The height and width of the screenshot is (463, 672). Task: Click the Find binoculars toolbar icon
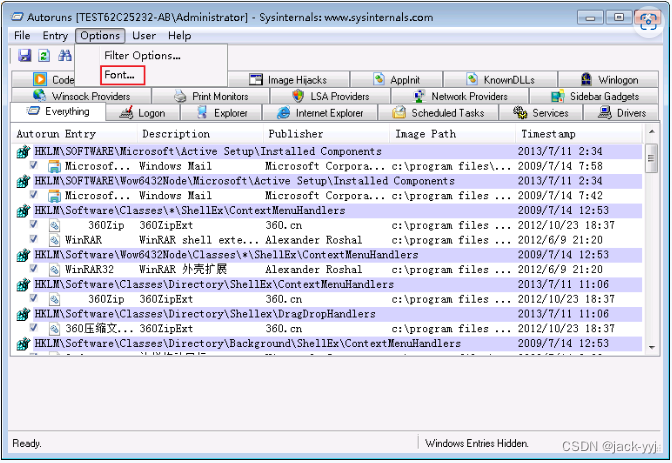(65, 55)
